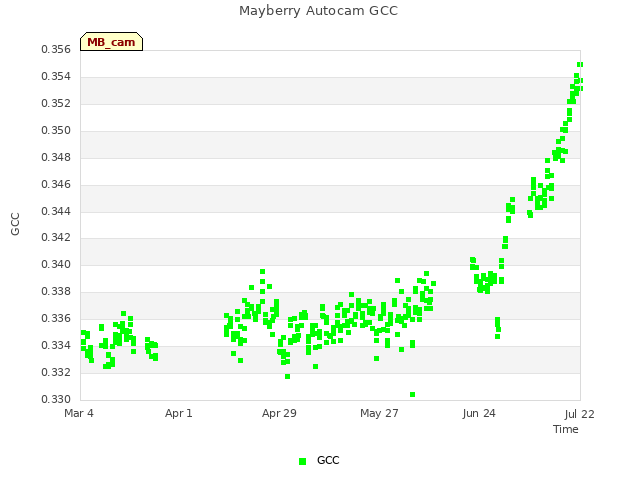The width and height of the screenshot is (640, 480).
Task: Select the Jun 24 x-axis label
Action: click(479, 413)
